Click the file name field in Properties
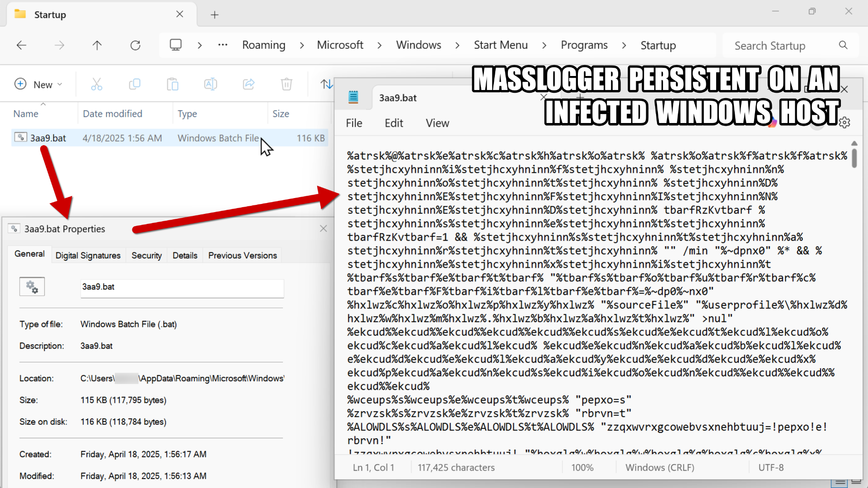Viewport: 868px width, 488px height. click(182, 288)
